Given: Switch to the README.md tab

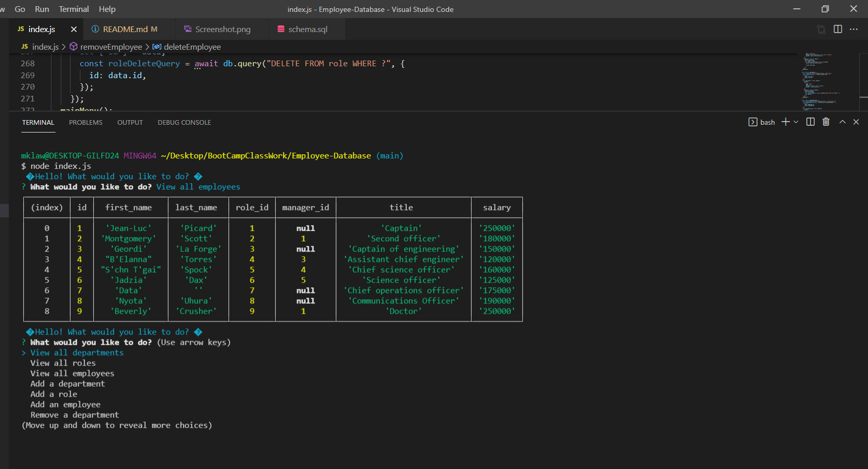Looking at the screenshot, I should [125, 29].
